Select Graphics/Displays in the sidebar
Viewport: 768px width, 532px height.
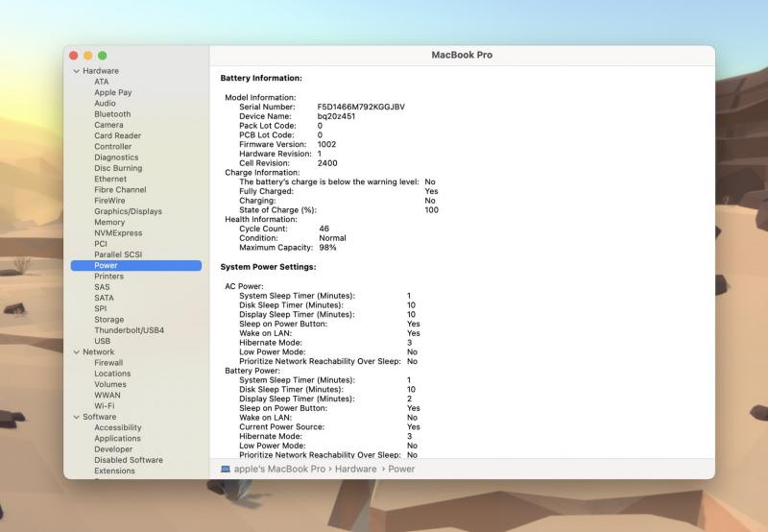[128, 211]
